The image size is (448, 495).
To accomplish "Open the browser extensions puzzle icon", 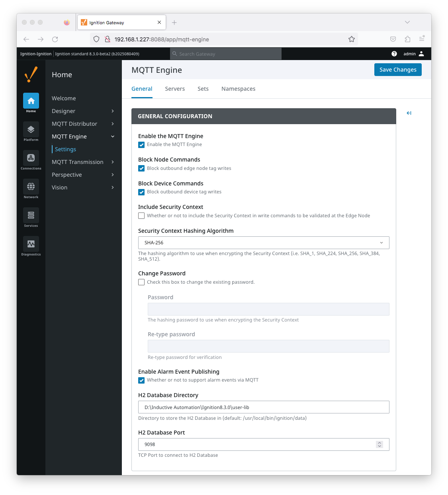I will (x=407, y=39).
